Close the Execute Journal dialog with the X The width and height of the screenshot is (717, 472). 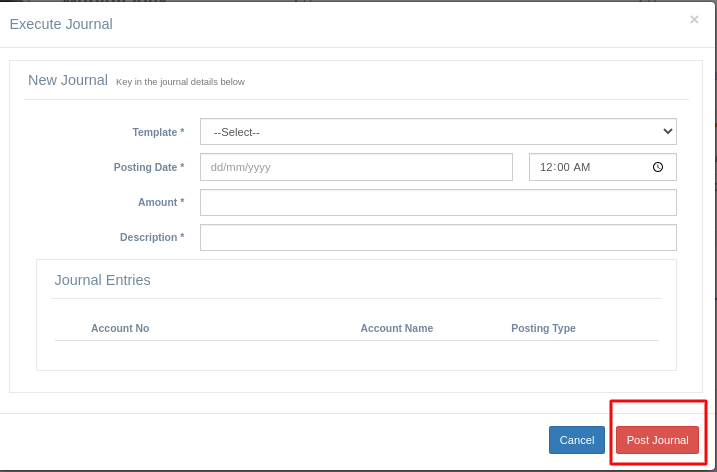pyautogui.click(x=694, y=20)
